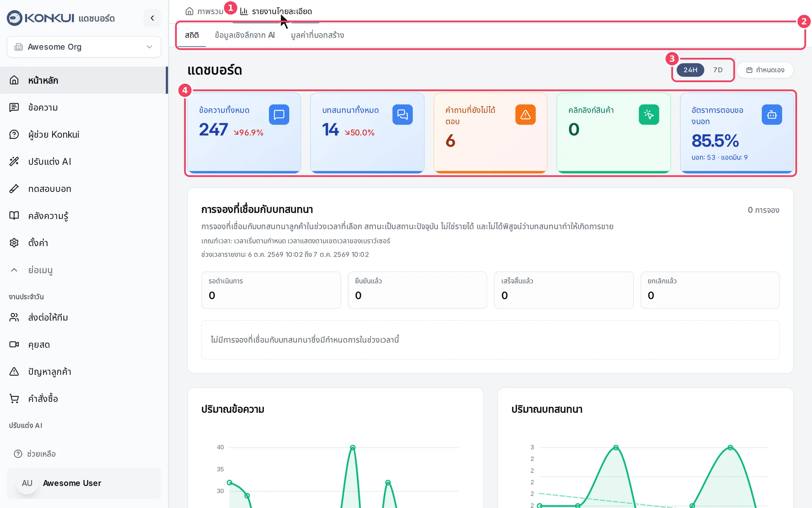Open the มูลค่าที่บอทสร้าง tab
Image resolution: width=812 pixels, height=508 pixels.
coord(317,35)
